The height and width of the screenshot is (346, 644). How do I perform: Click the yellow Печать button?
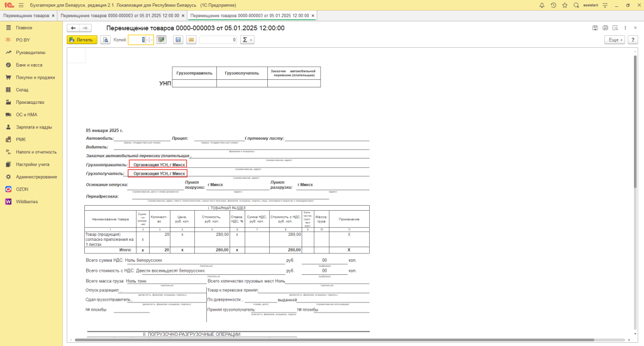[x=82, y=40]
